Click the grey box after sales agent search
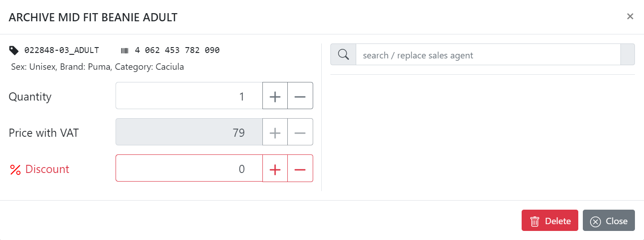The height and width of the screenshot is (240, 644). coord(628,55)
